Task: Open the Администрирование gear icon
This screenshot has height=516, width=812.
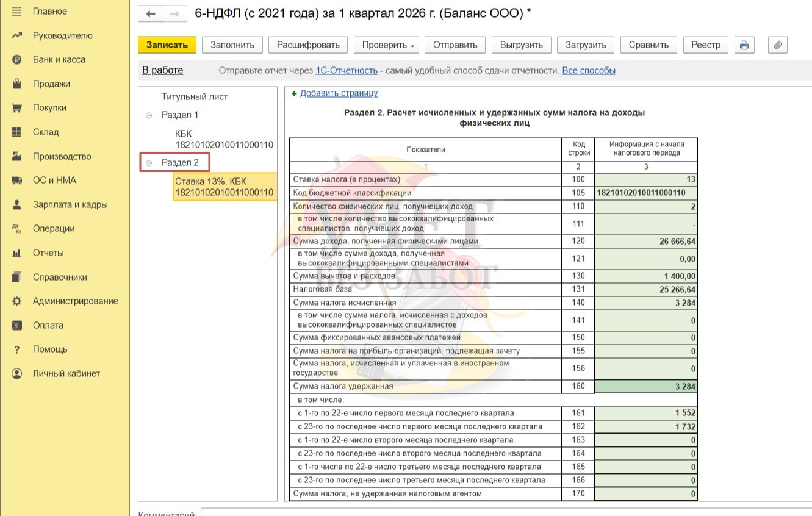Action: pos(17,301)
